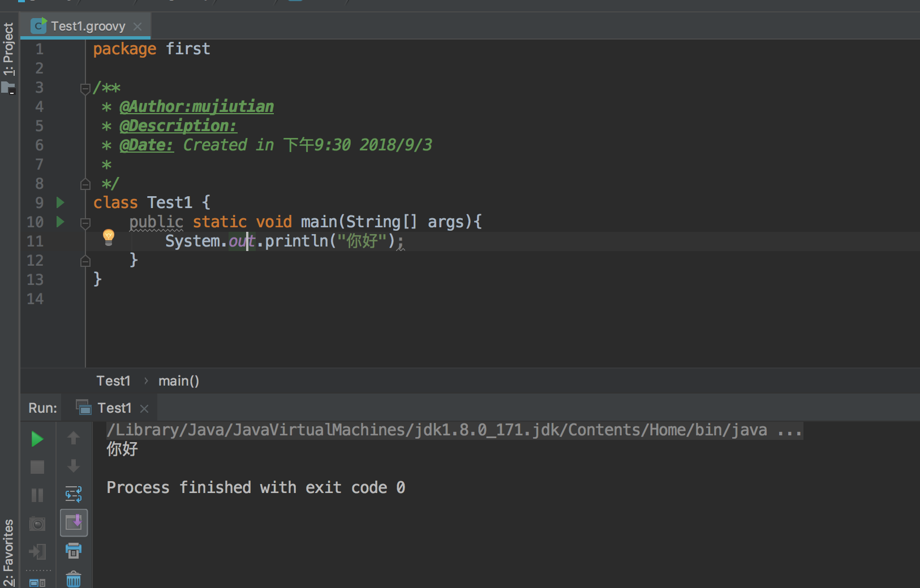This screenshot has height=588, width=920.
Task: Click the 'Run:' panel label
Action: (43, 408)
